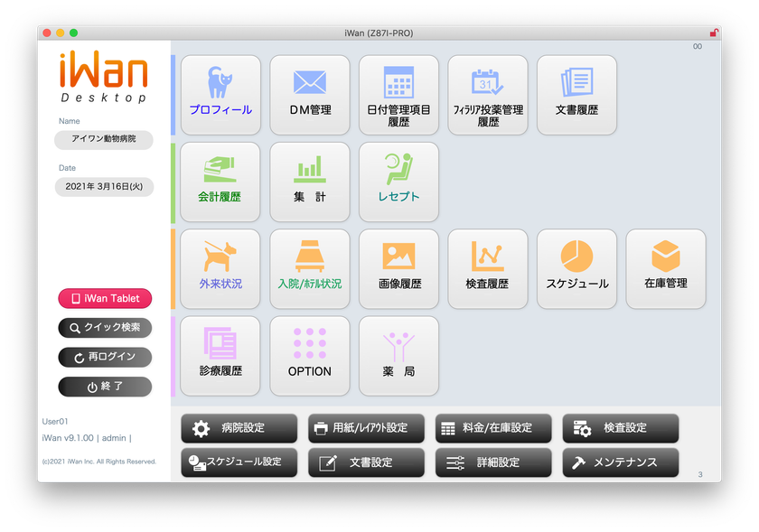Open 診療履歴 records tile

(x=220, y=356)
